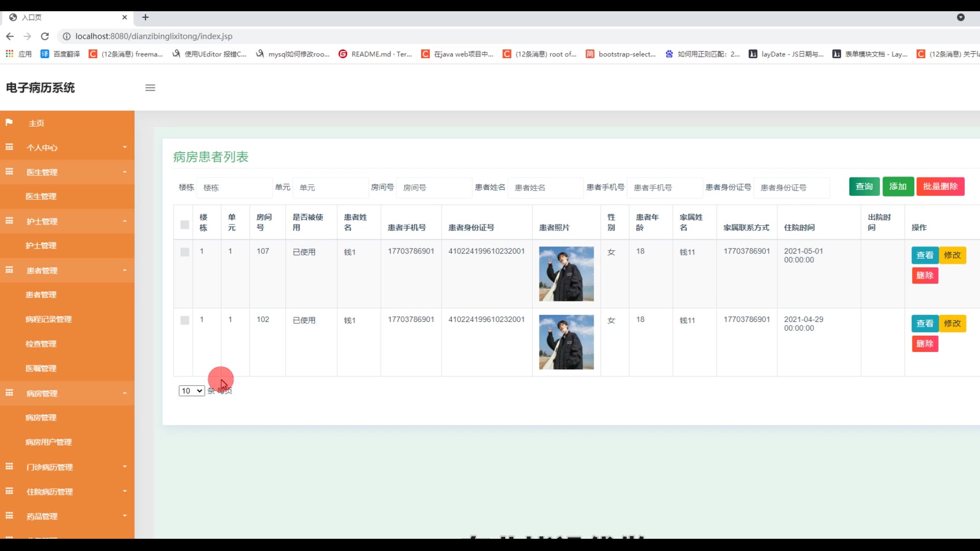Click the hamburger menu collapse icon
The height and width of the screenshot is (551, 980).
coord(150,88)
